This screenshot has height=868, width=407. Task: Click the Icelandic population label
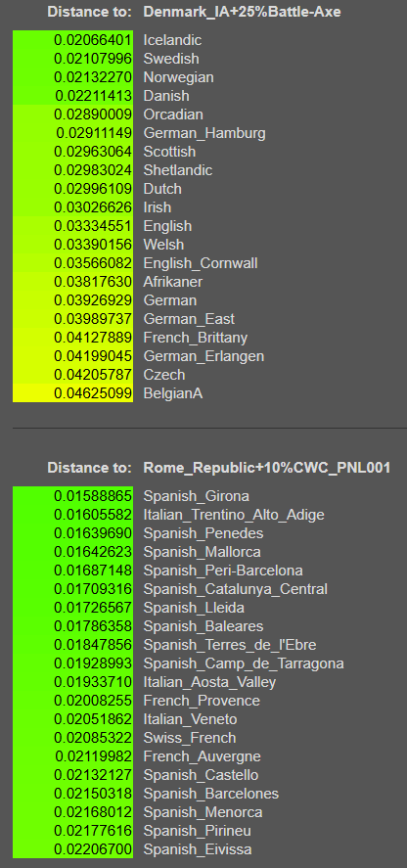(172, 40)
